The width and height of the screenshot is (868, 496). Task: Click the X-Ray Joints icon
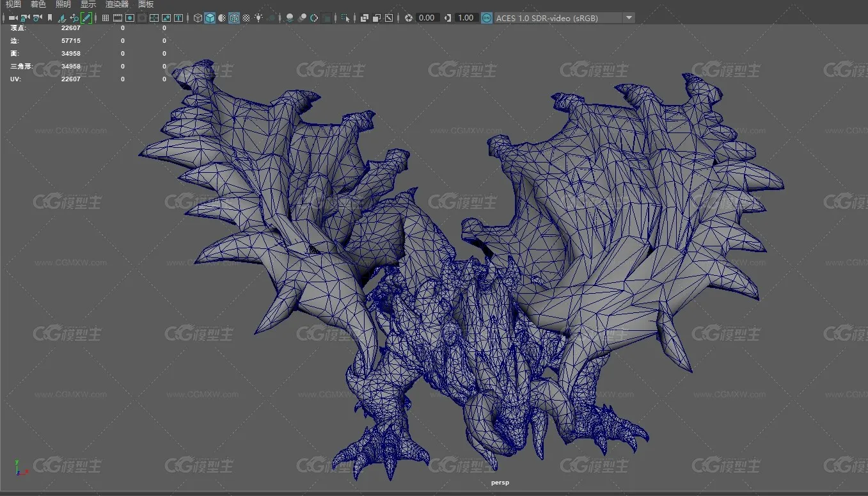point(389,18)
